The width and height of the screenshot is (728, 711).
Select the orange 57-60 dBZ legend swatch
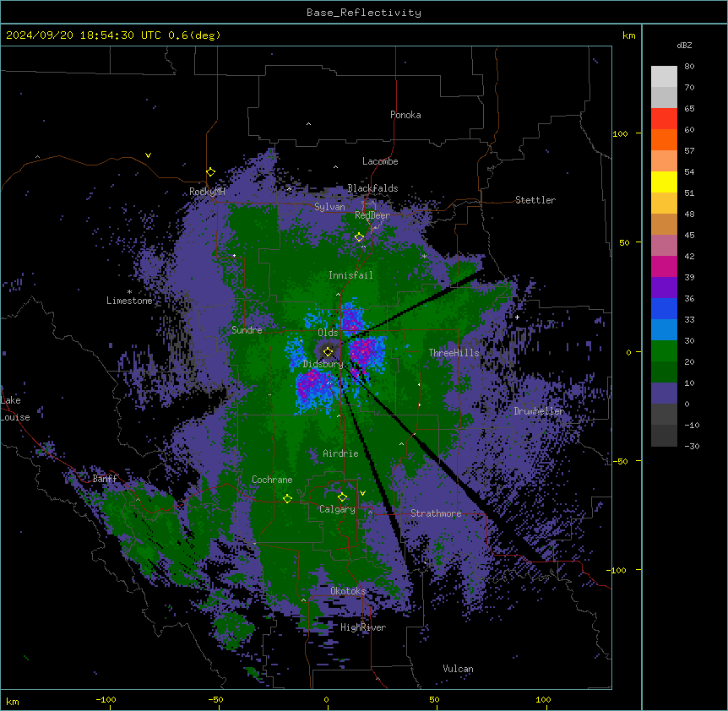[664, 139]
